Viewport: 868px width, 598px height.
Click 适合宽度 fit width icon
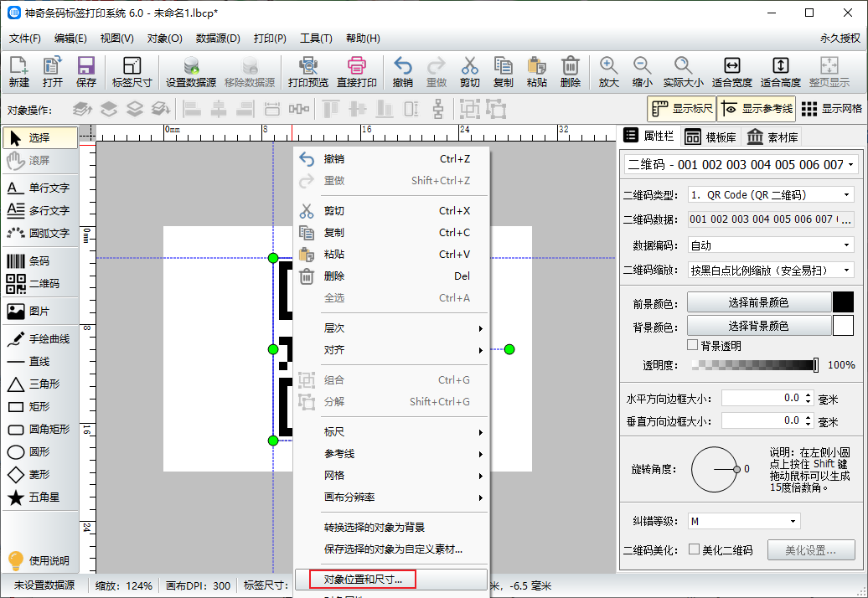731,72
